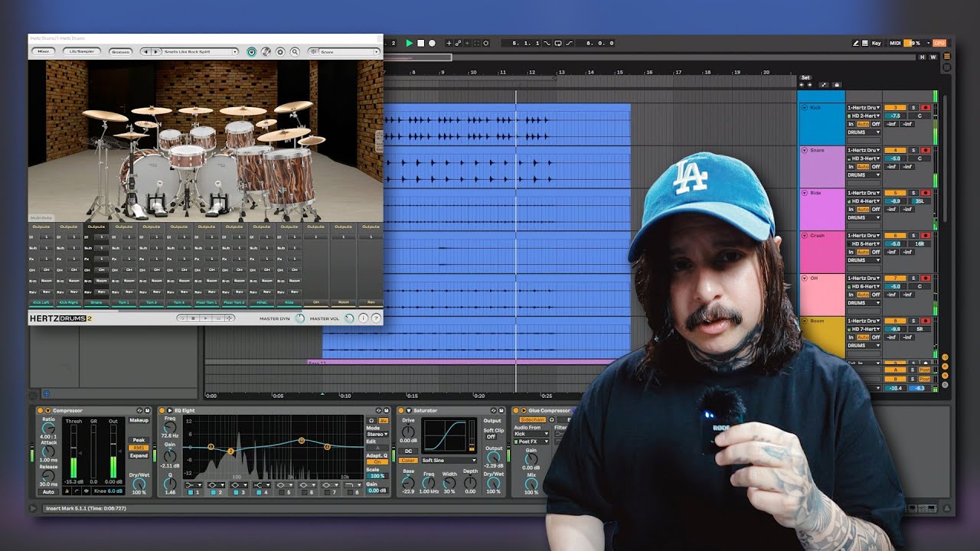Enable EQ Eight band 8 checkbox

click(x=349, y=492)
